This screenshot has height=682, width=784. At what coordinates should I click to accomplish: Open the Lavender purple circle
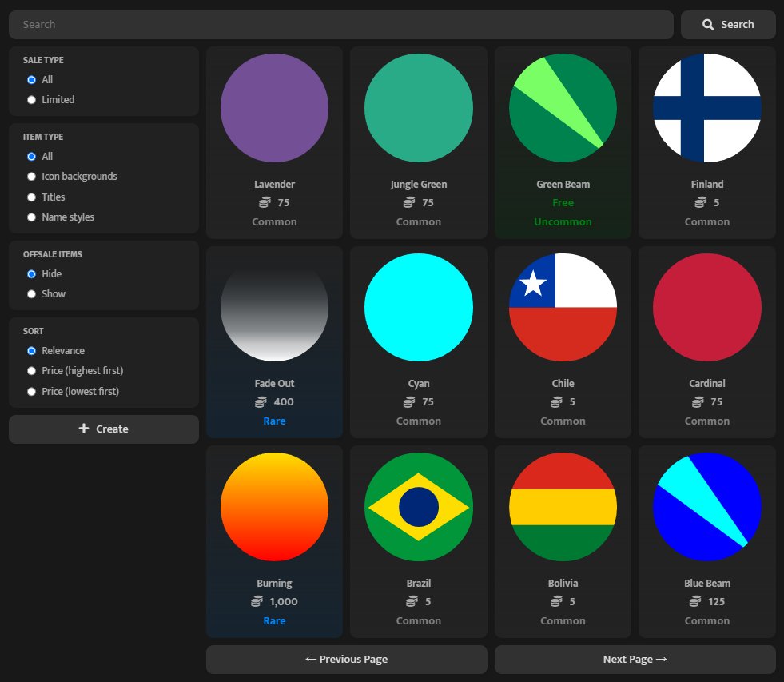click(274, 108)
